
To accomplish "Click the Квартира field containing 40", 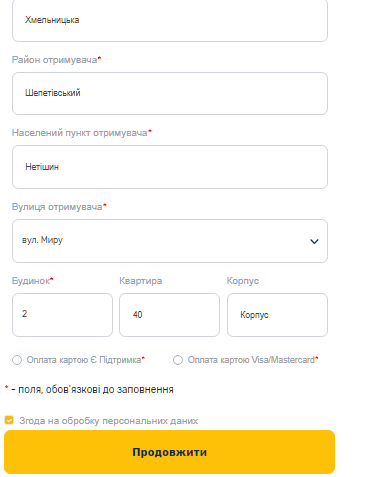I will pyautogui.click(x=169, y=315).
